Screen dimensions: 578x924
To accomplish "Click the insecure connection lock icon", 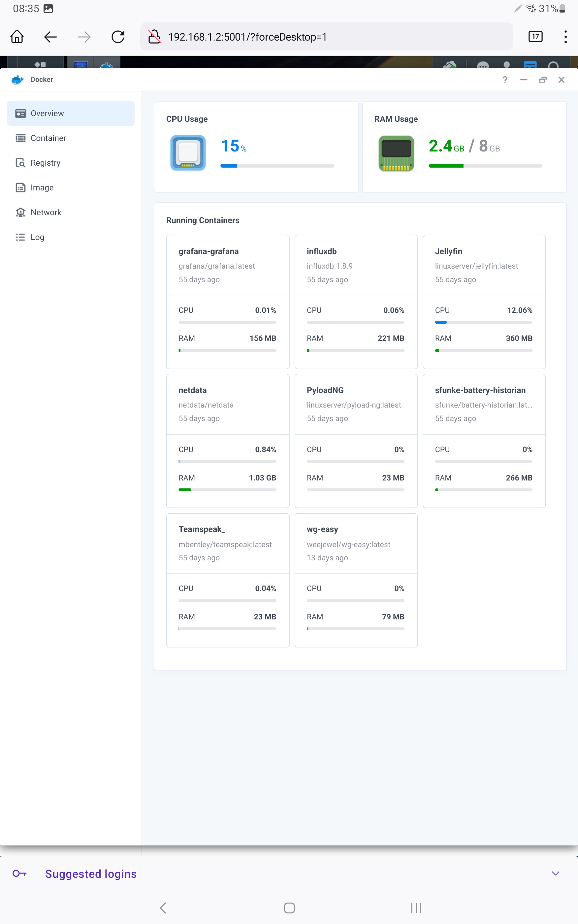I will click(154, 37).
